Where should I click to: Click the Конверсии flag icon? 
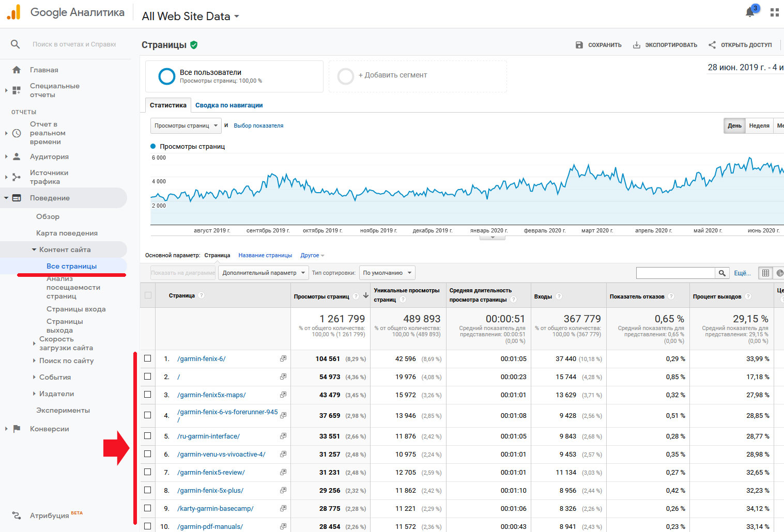pos(17,429)
